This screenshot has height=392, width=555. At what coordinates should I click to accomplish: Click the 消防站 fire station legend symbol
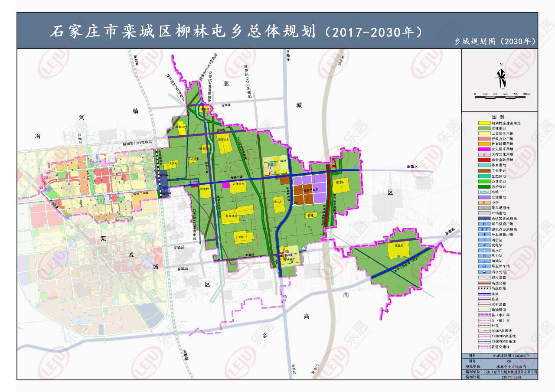(484, 240)
